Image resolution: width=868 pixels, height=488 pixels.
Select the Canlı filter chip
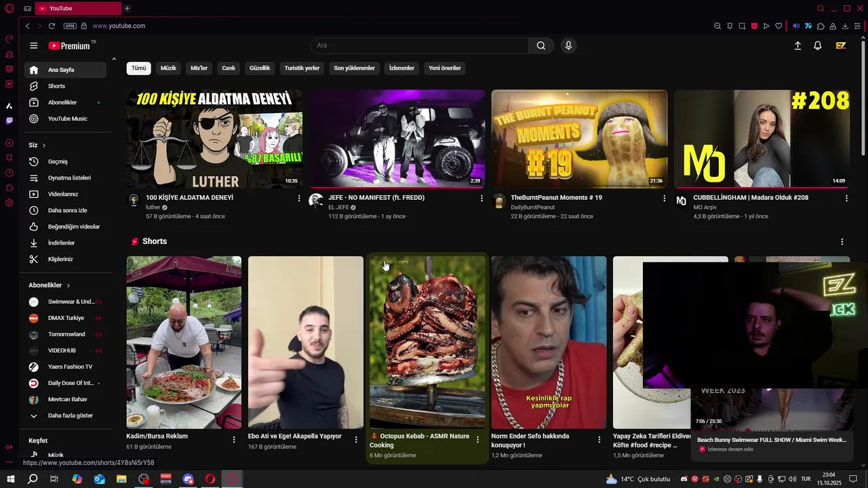pyautogui.click(x=229, y=68)
